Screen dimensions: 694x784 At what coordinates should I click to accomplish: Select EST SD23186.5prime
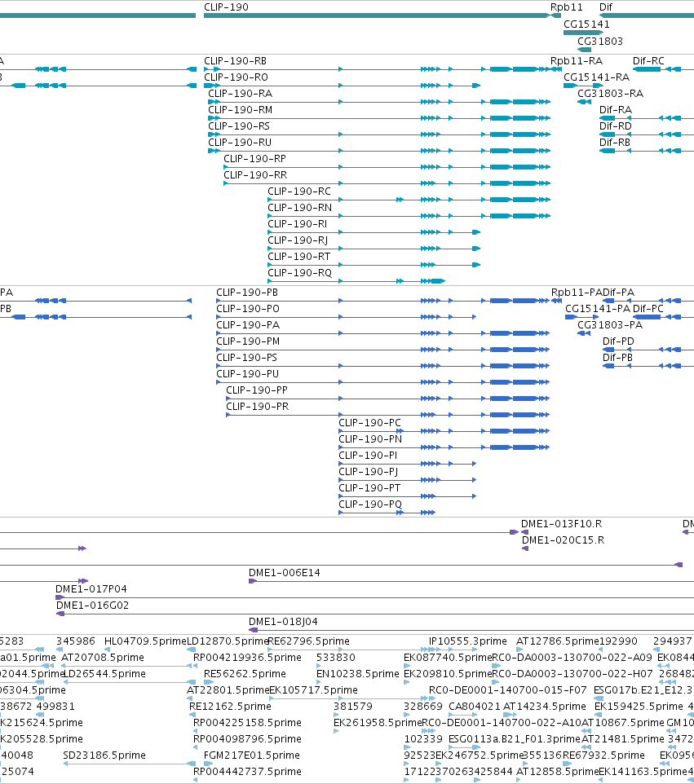coord(104,755)
